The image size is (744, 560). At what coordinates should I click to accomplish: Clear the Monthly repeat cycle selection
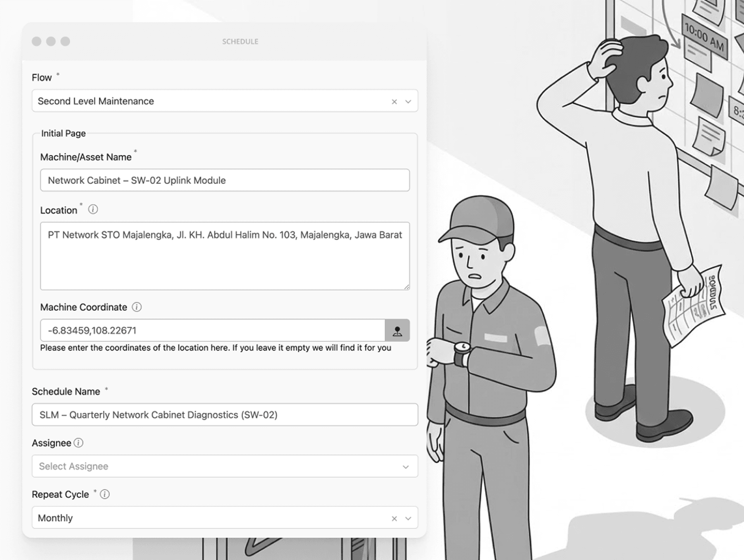click(x=394, y=518)
